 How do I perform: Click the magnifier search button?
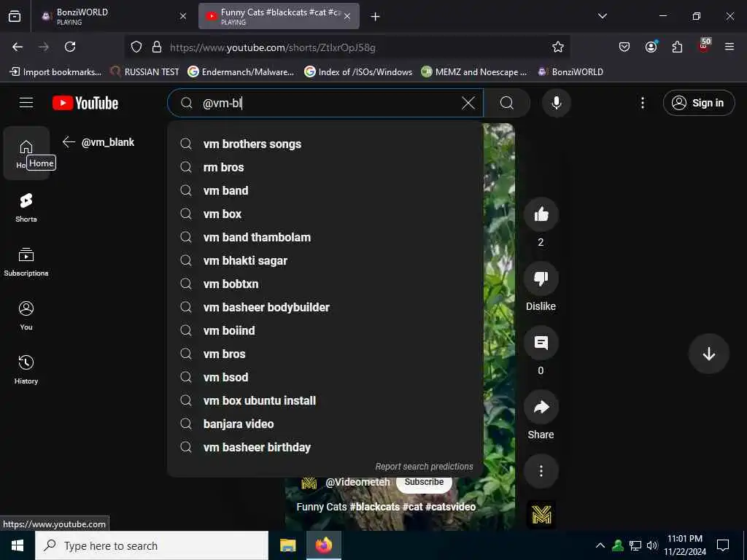(507, 103)
